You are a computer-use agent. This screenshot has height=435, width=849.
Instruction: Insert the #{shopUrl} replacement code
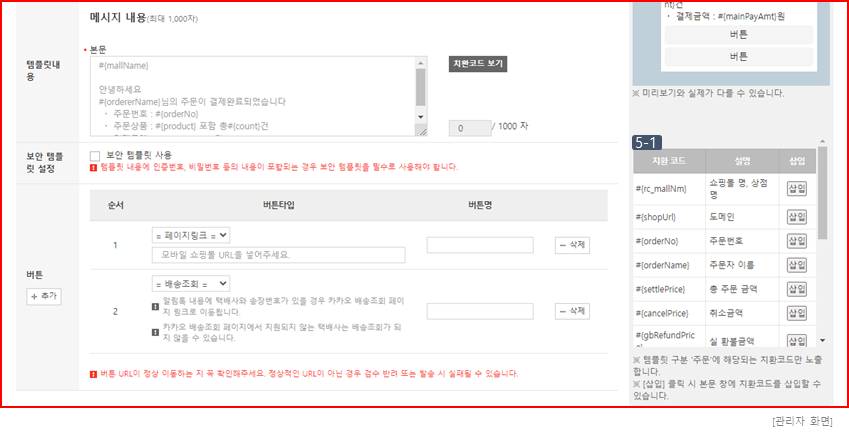[x=796, y=217]
